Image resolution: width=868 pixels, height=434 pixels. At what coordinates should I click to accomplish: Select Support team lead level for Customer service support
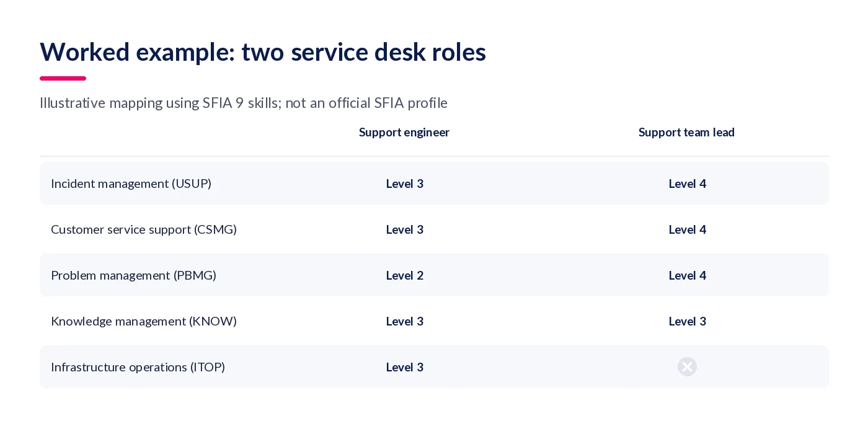click(688, 229)
